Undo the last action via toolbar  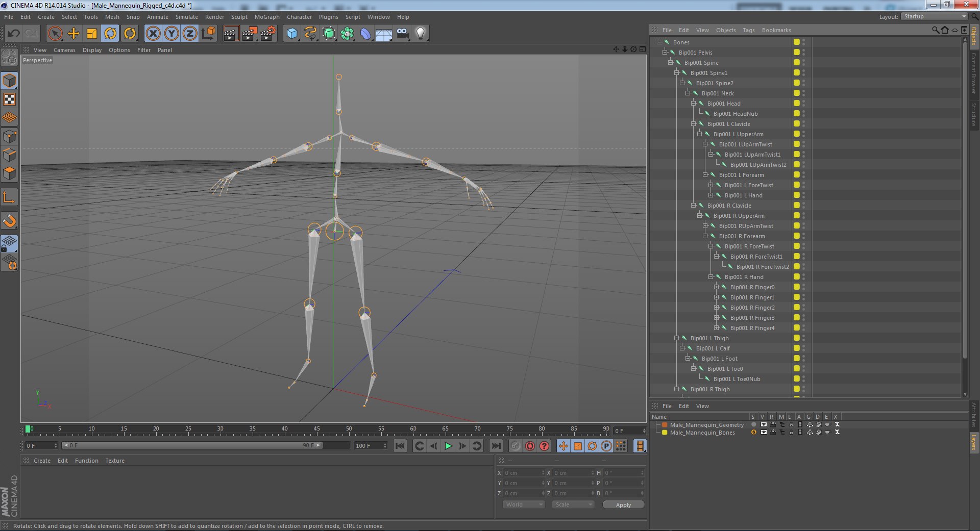pyautogui.click(x=13, y=34)
